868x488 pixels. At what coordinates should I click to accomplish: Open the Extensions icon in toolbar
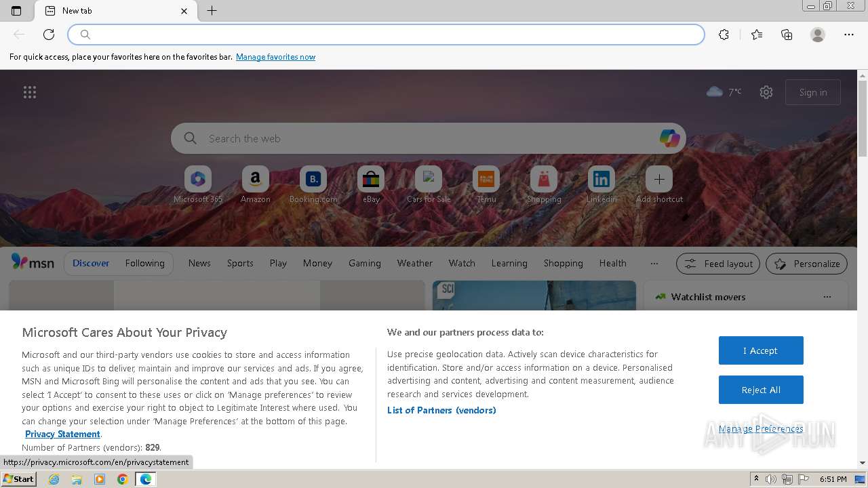[x=724, y=35]
